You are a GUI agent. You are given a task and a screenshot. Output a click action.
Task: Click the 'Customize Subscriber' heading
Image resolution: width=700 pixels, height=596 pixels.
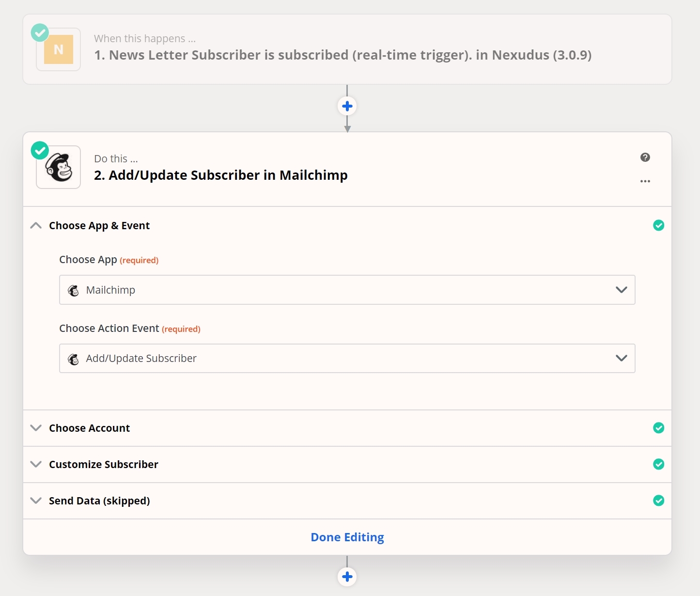point(104,464)
